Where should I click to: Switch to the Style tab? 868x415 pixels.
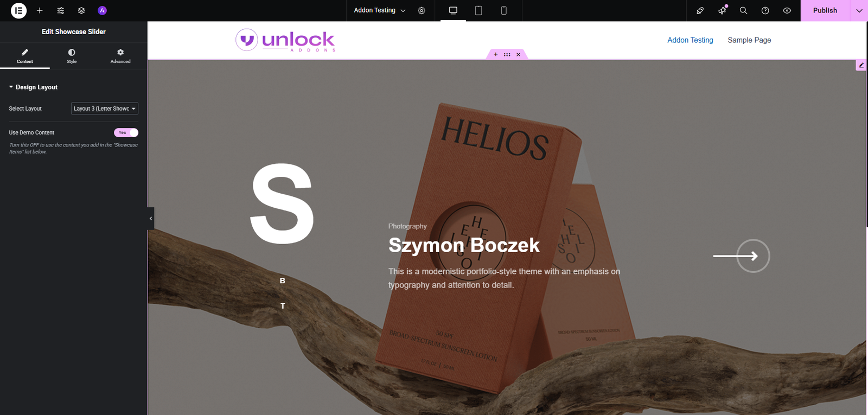click(x=72, y=56)
